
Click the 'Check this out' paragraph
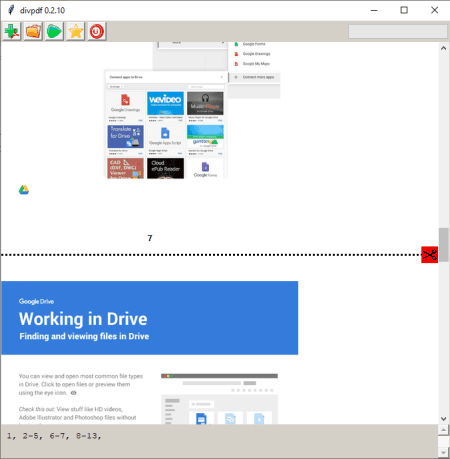pos(77,415)
